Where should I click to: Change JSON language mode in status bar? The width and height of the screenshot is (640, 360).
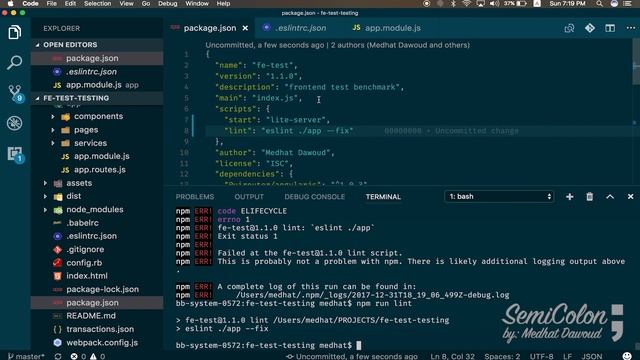coord(592,356)
